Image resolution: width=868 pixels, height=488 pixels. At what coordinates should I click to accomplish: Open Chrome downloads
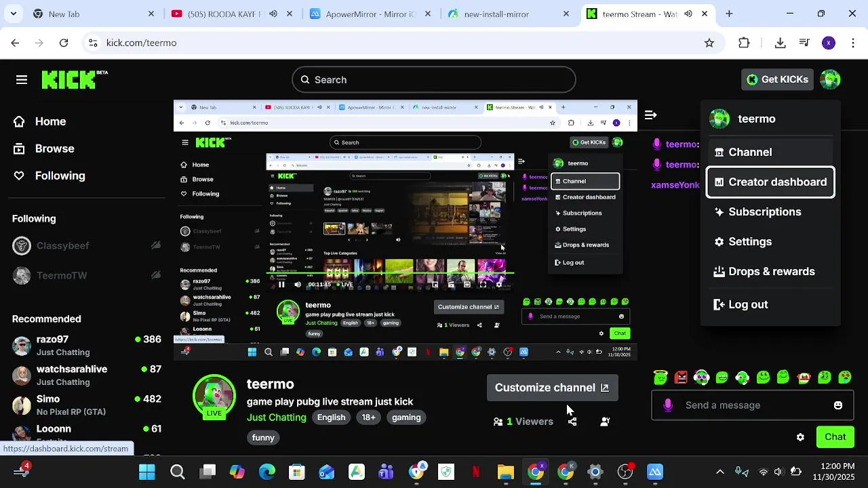(x=780, y=43)
